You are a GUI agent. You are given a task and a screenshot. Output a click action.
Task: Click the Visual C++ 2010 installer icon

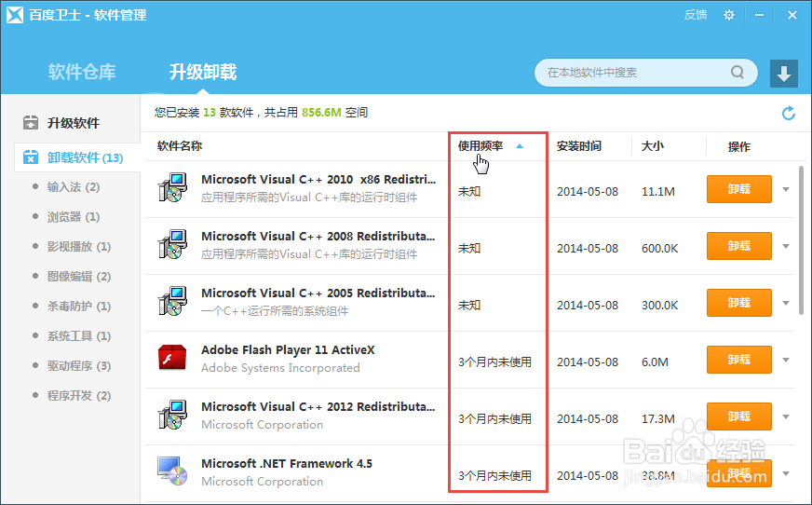(172, 187)
